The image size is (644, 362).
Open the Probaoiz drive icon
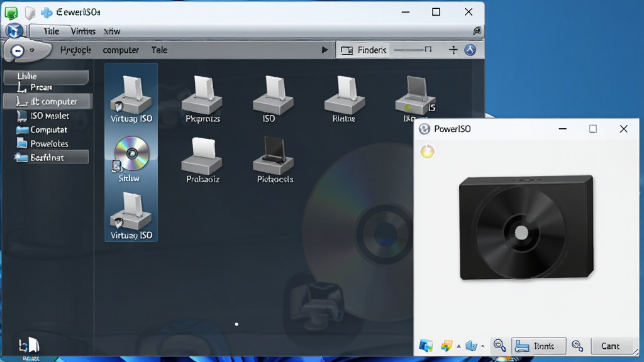pyautogui.click(x=202, y=160)
